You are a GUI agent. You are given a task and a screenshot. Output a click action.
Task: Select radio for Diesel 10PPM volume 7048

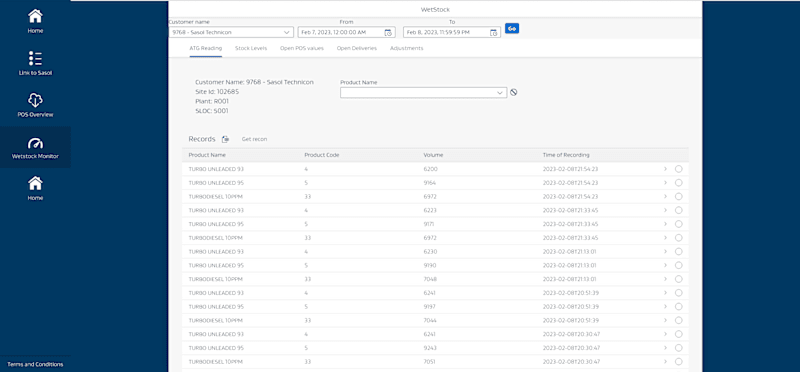(x=679, y=279)
